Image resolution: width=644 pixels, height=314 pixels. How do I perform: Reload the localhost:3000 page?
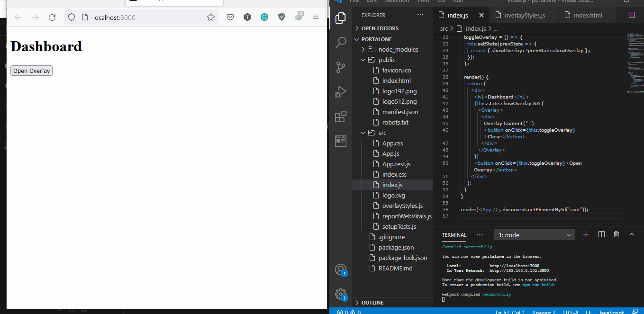[x=52, y=17]
